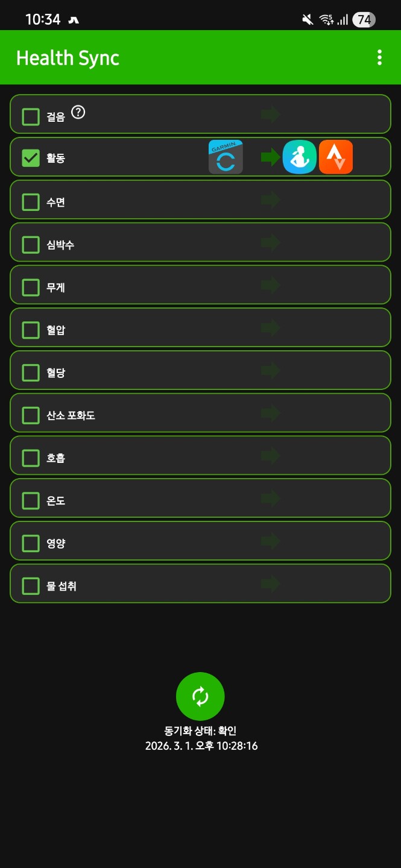Tap the dimmed arrow in 혈당 row

270,370
